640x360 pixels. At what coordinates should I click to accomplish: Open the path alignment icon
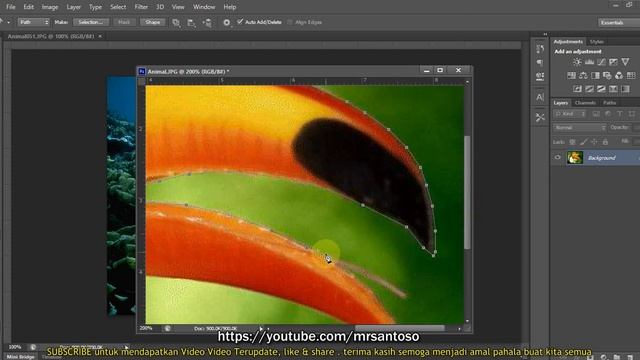point(191,23)
